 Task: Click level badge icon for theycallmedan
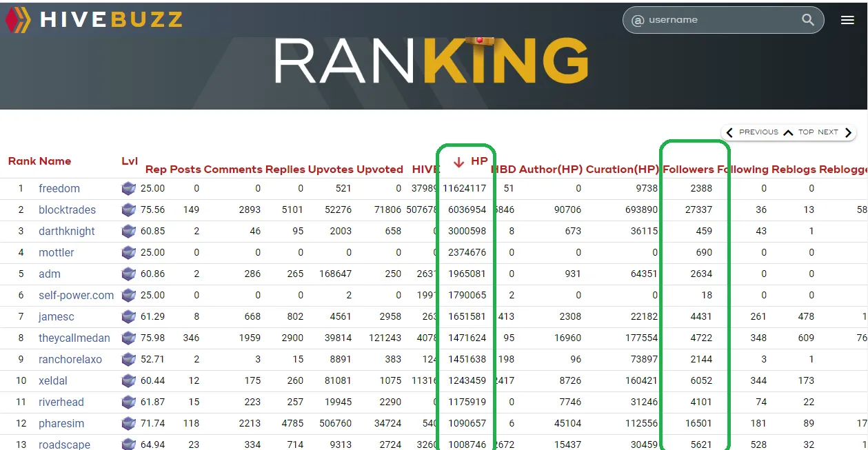pyautogui.click(x=128, y=338)
